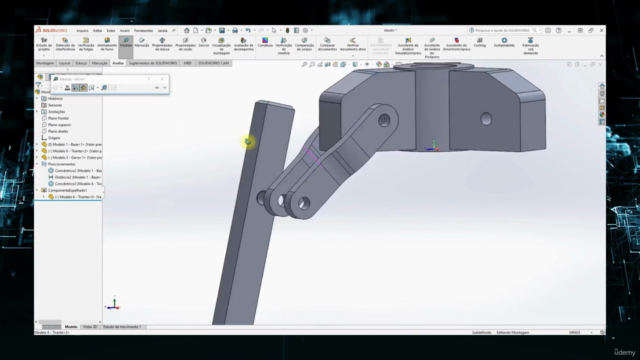Image resolution: width=640 pixels, height=360 pixels.
Task: Open the Janela menu
Action: click(162, 31)
